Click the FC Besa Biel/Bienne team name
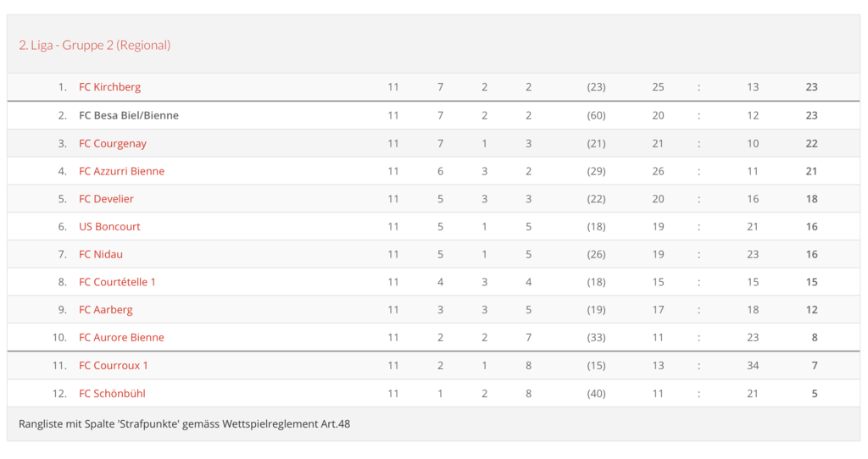Viewport: 868px width, 459px height. [x=128, y=115]
